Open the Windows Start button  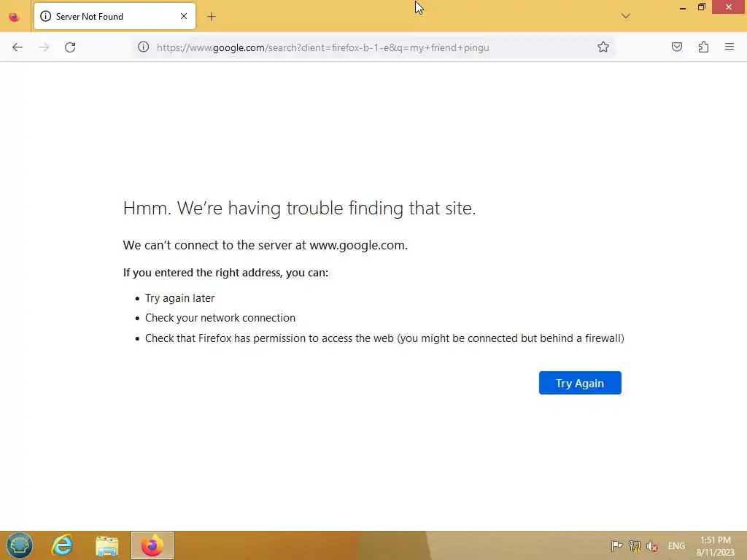[19, 545]
